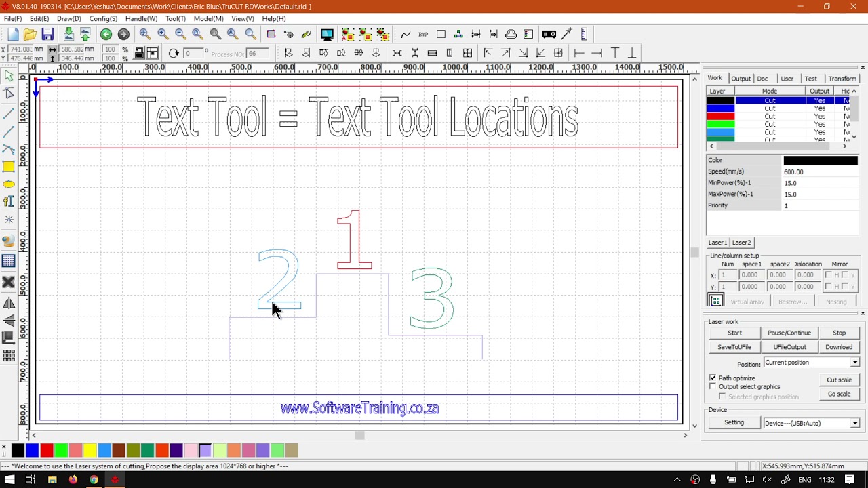The image size is (868, 488).
Task: Open the monitor preview icon
Action: click(x=327, y=35)
